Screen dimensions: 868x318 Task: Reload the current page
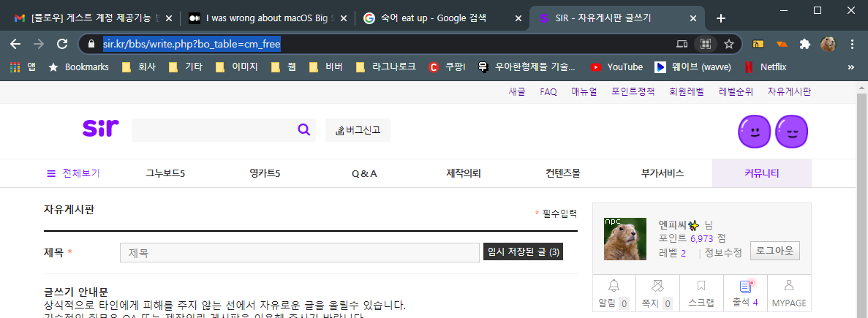[x=62, y=44]
